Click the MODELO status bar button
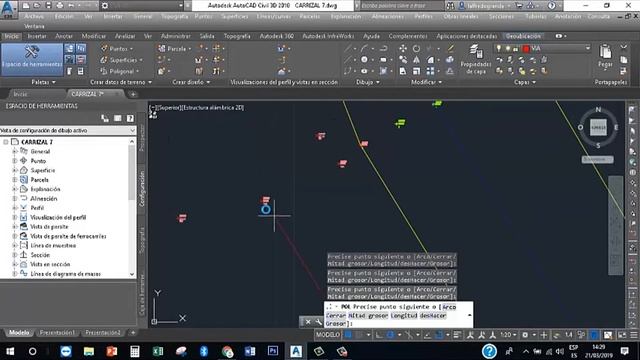The image size is (640, 360). pos(328,335)
